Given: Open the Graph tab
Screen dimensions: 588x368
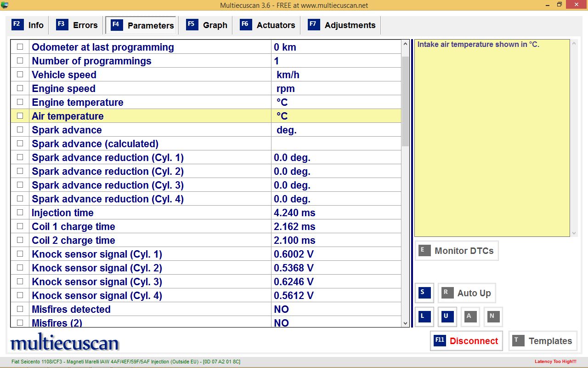Looking at the screenshot, I should click(x=207, y=25).
